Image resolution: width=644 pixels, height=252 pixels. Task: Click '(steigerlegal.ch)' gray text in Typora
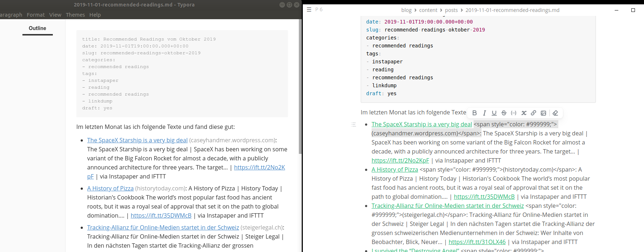tap(262, 228)
